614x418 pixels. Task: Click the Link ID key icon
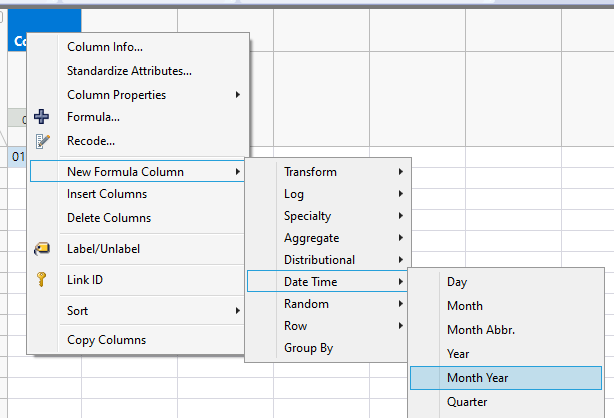coord(42,280)
